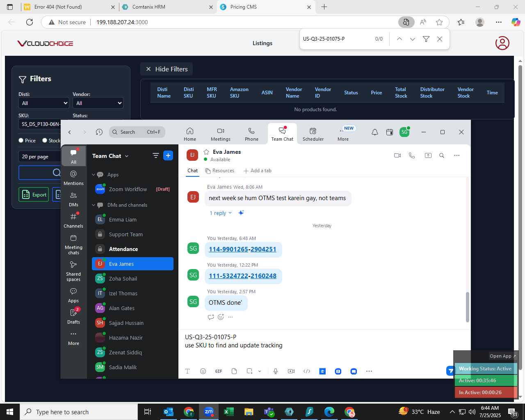525x420 pixels.
Task: Click the Zoom chat vertical scrollbar
Action: [468, 307]
